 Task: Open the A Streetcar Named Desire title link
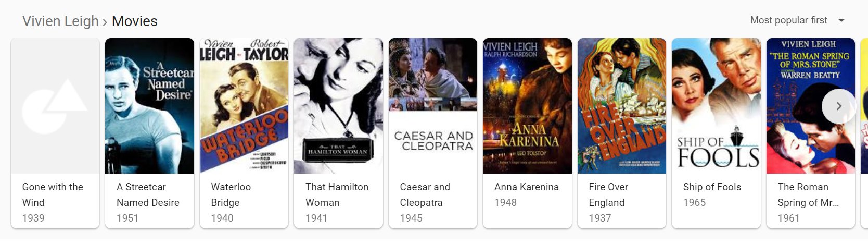tap(148, 194)
